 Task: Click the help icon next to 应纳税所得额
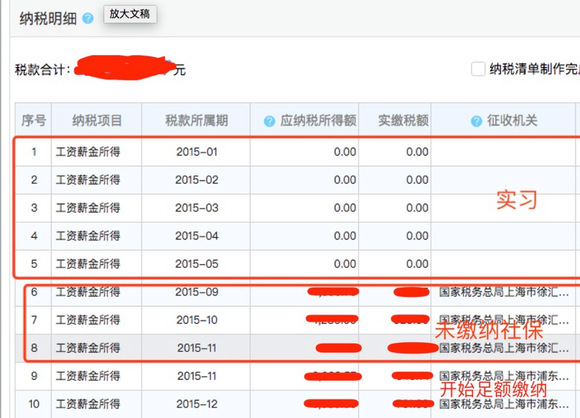269,121
